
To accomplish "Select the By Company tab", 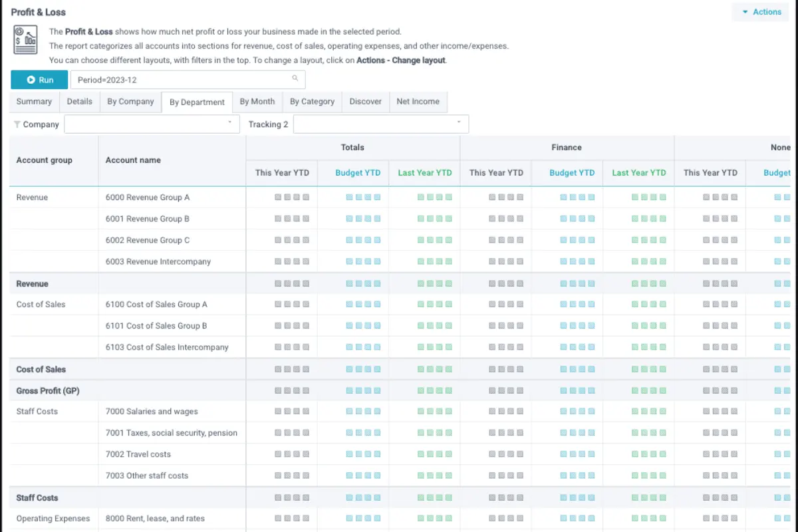I will tap(130, 102).
